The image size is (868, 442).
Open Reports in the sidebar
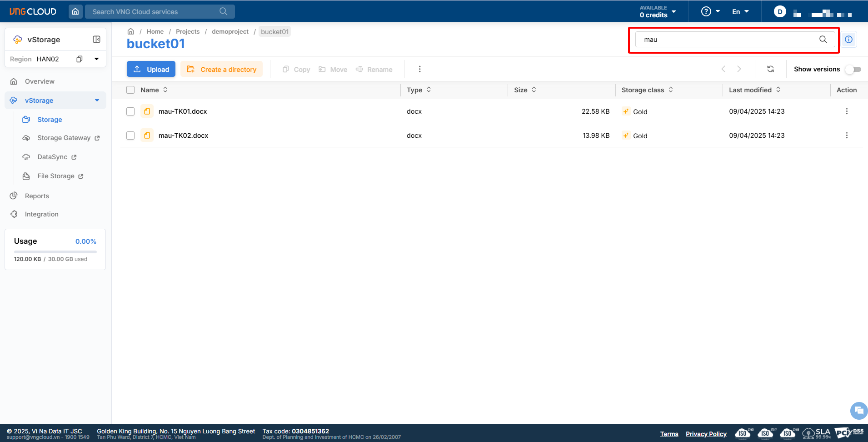(37, 196)
